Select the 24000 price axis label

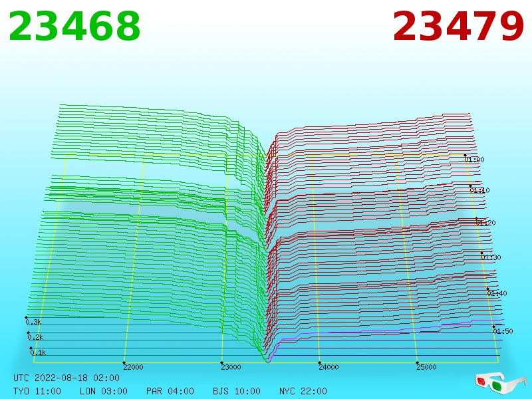329,367
